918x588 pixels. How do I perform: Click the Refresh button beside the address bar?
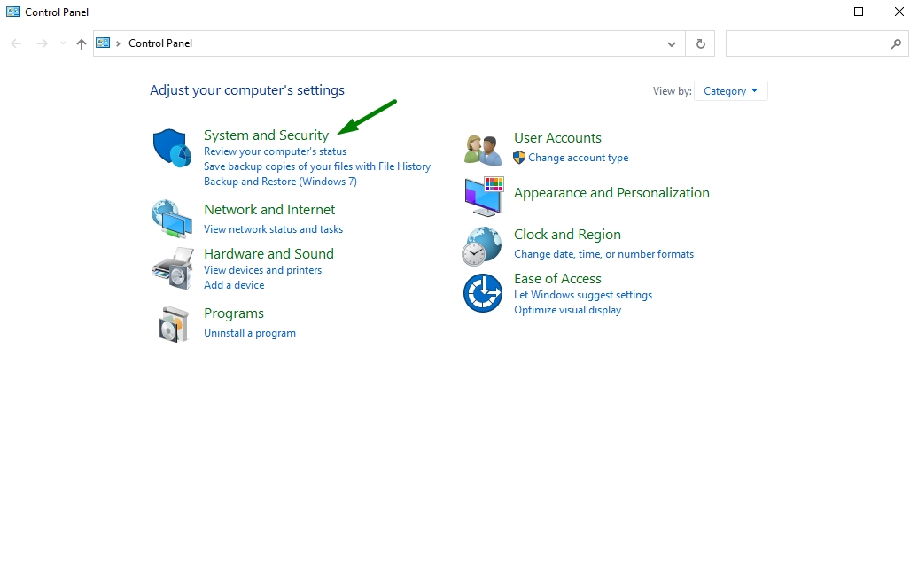(700, 43)
